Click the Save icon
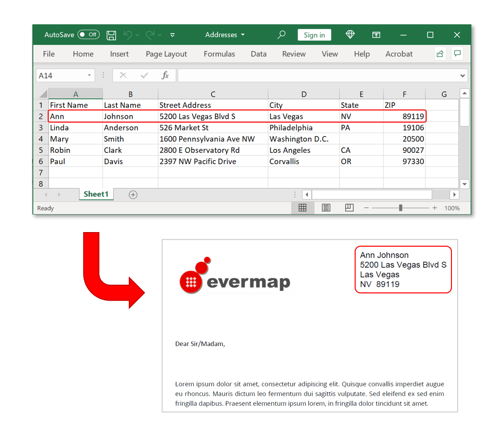This screenshot has height=434, width=504. (x=111, y=35)
